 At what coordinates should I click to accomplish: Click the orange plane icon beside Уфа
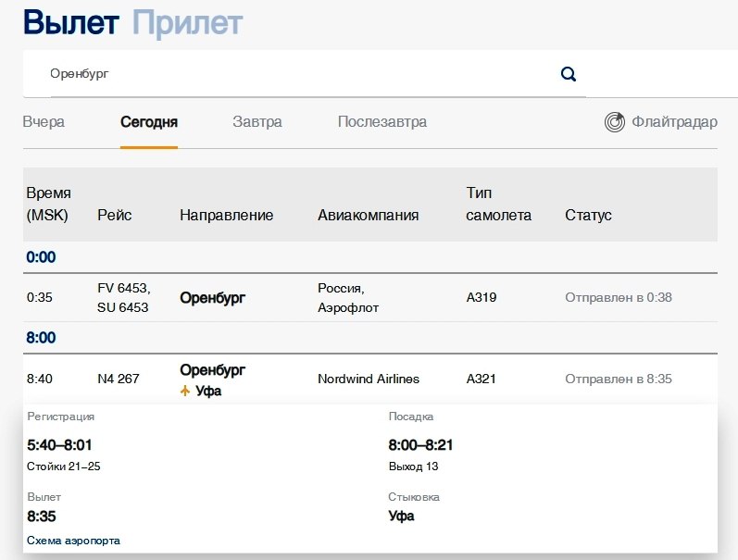pyautogui.click(x=185, y=390)
